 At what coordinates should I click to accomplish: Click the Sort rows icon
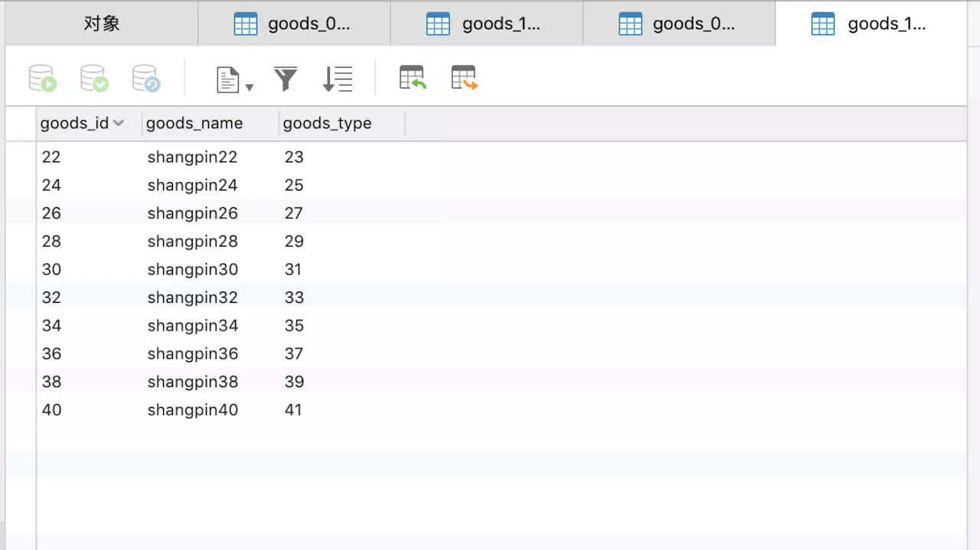click(x=337, y=79)
